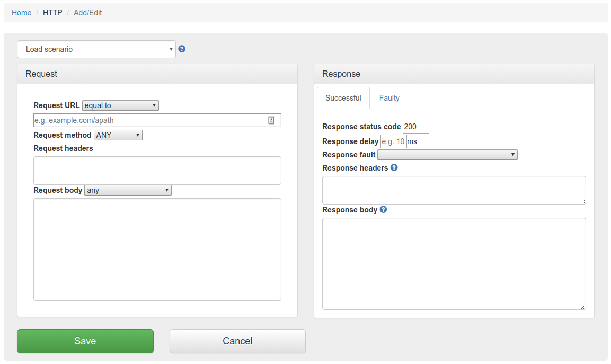611x364 pixels.
Task: Expand the Request body match dropdown
Action: pyautogui.click(x=128, y=190)
